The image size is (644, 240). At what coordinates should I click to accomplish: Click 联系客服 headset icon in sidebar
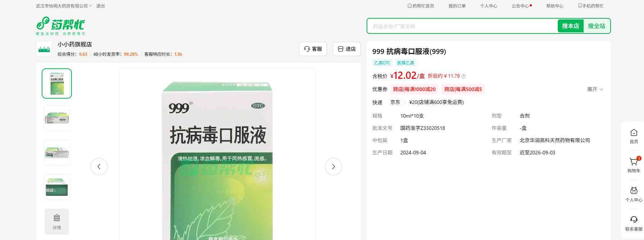[634, 220]
